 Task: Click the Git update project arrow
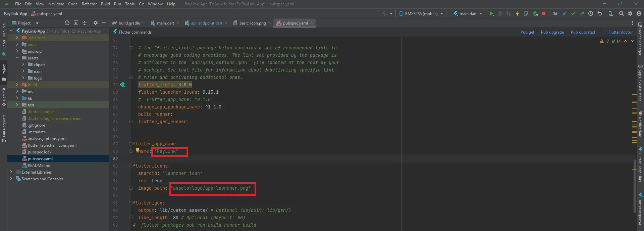(x=565, y=14)
